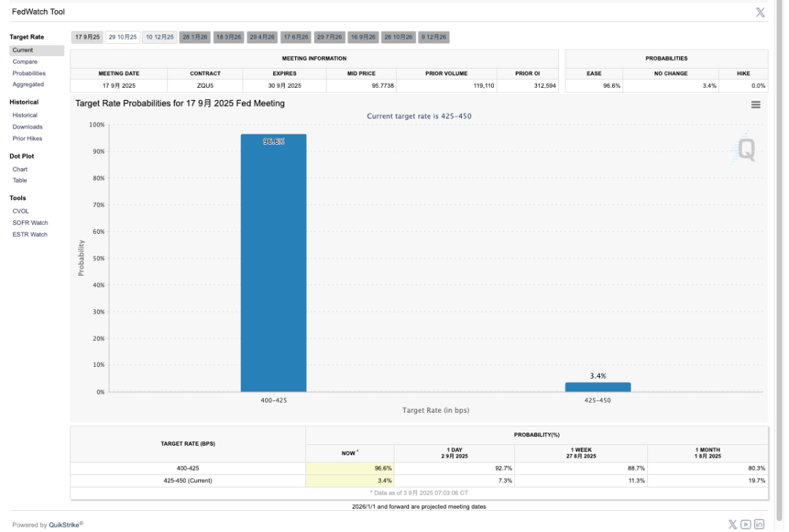Open the 28 1月26 meeting tab
The image size is (789, 532).
point(195,37)
